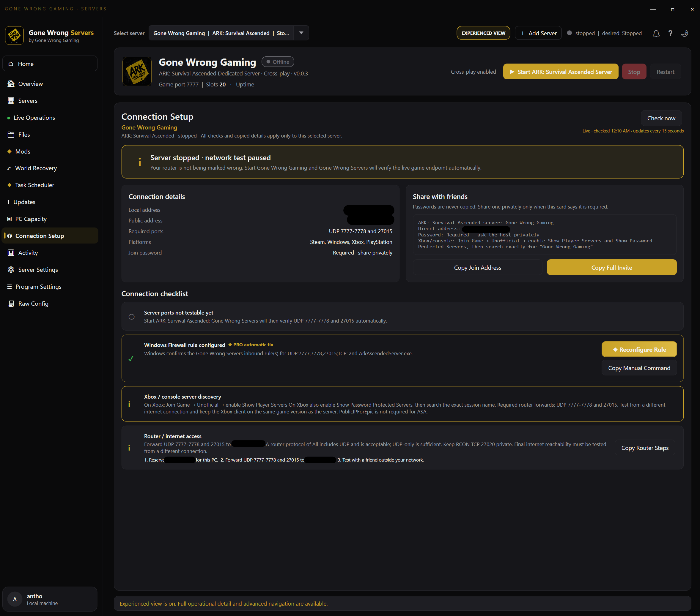
Task: Click the Overview house icon
Action: pos(11,84)
